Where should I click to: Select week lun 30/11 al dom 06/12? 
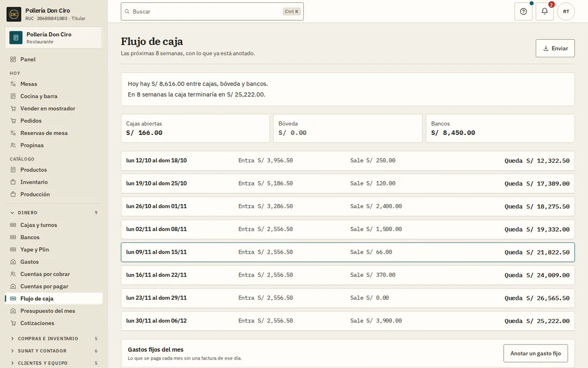348,321
